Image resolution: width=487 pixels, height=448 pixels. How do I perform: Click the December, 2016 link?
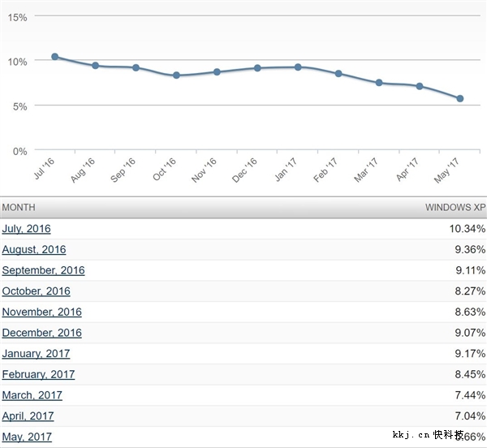point(41,333)
